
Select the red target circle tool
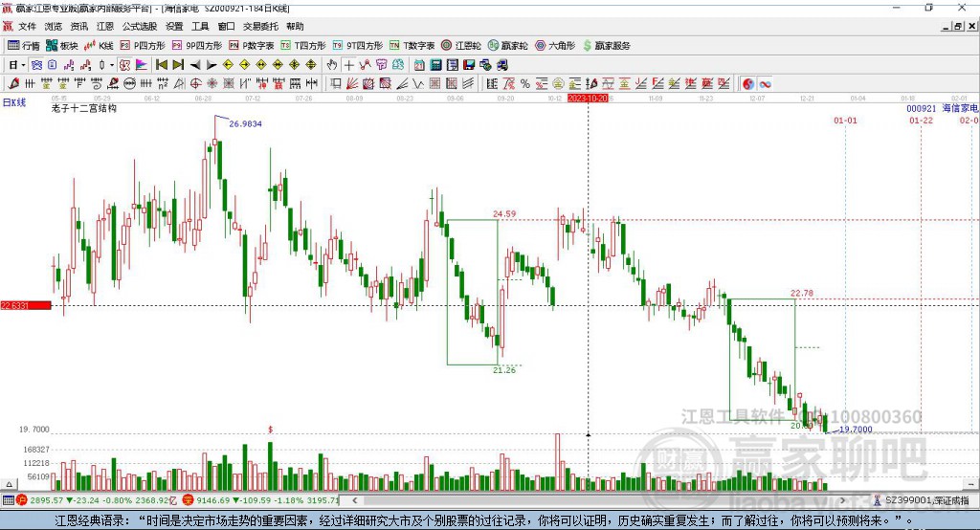195,84
